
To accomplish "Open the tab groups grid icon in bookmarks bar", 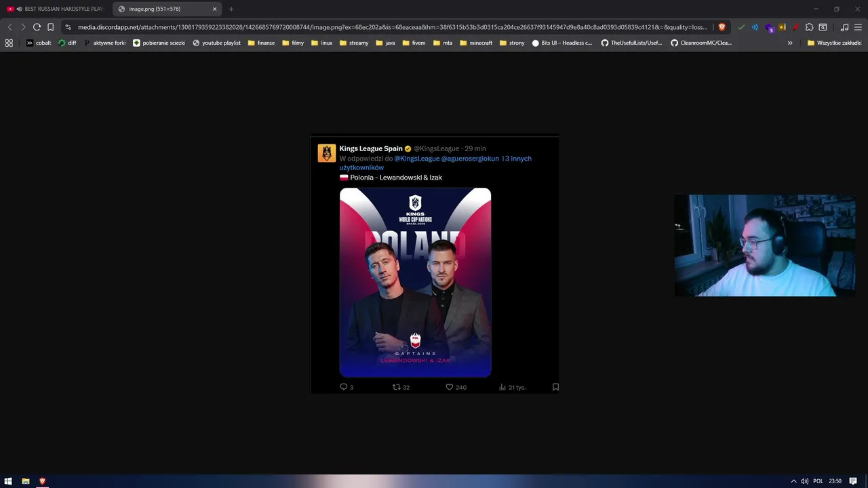I will pos(9,43).
